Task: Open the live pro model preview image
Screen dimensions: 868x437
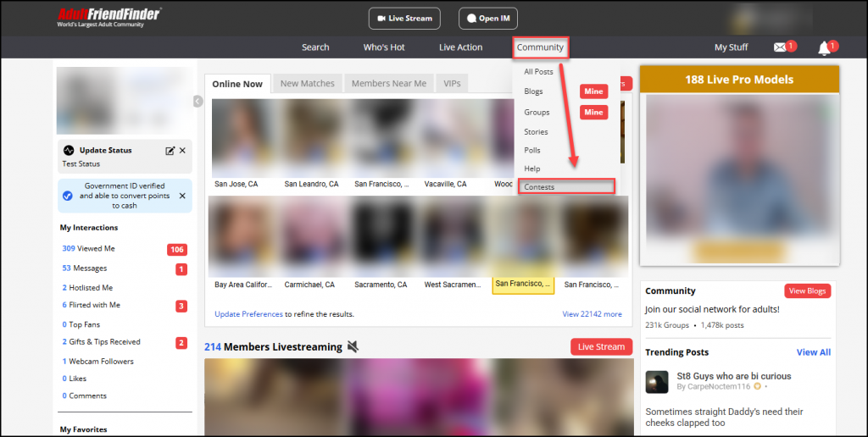Action: pos(739,180)
